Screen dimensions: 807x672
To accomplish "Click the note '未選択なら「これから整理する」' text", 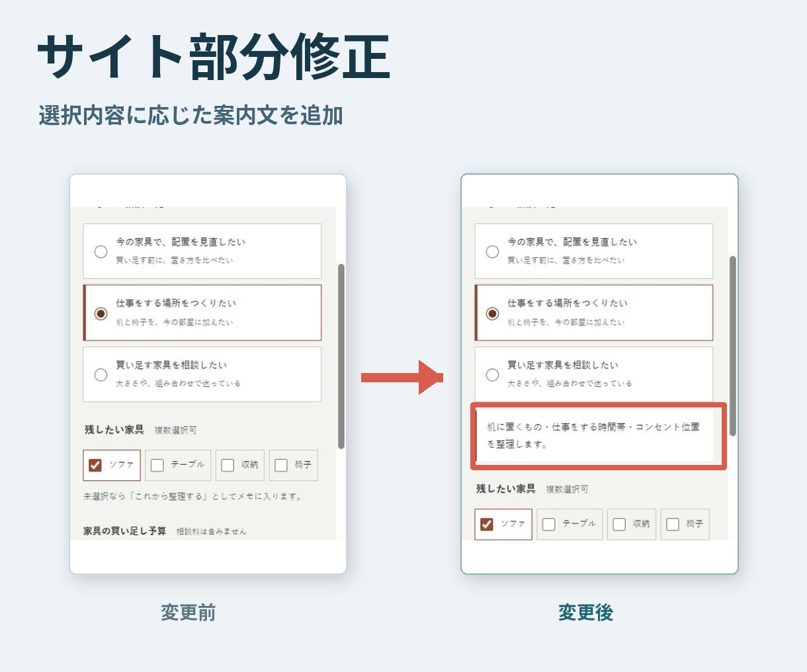I will [192, 496].
